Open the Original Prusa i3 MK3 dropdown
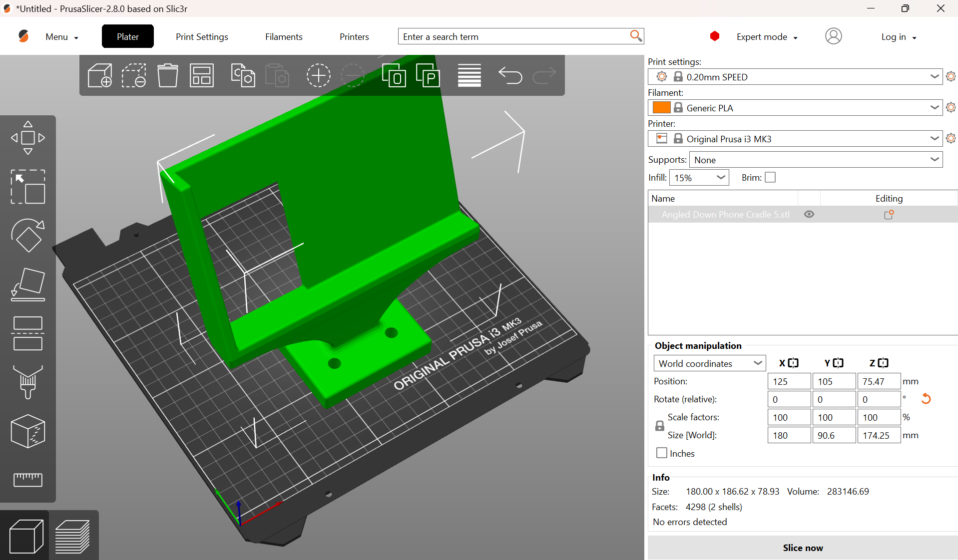 click(795, 139)
